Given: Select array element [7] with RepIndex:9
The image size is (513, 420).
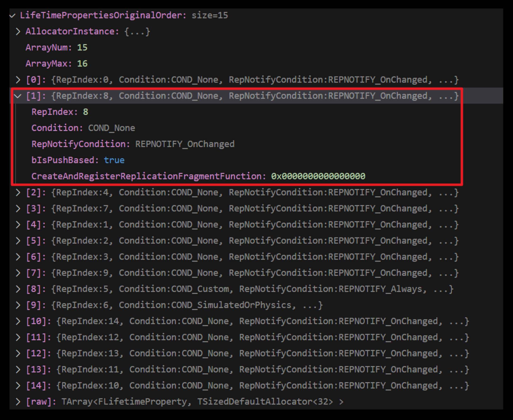Looking at the screenshot, I should [242, 273].
